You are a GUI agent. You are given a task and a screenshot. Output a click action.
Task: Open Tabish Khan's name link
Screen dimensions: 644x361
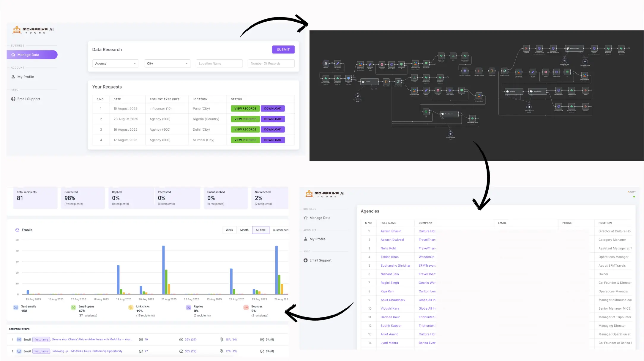coord(389,257)
